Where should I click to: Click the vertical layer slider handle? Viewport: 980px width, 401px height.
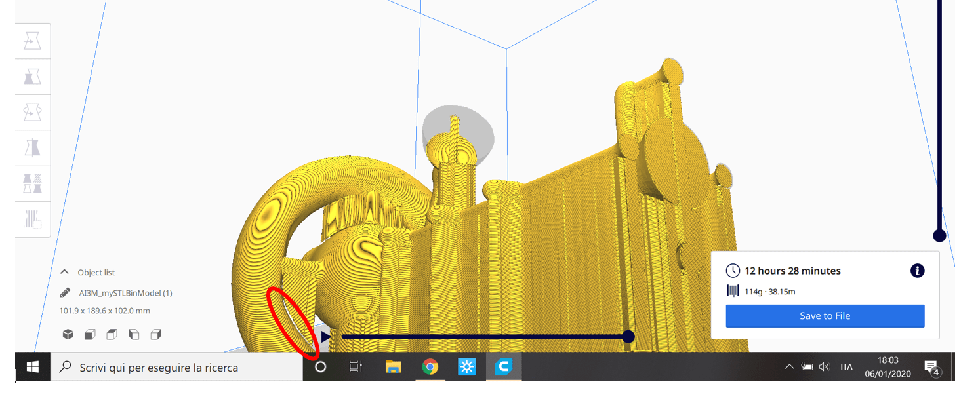coord(939,236)
